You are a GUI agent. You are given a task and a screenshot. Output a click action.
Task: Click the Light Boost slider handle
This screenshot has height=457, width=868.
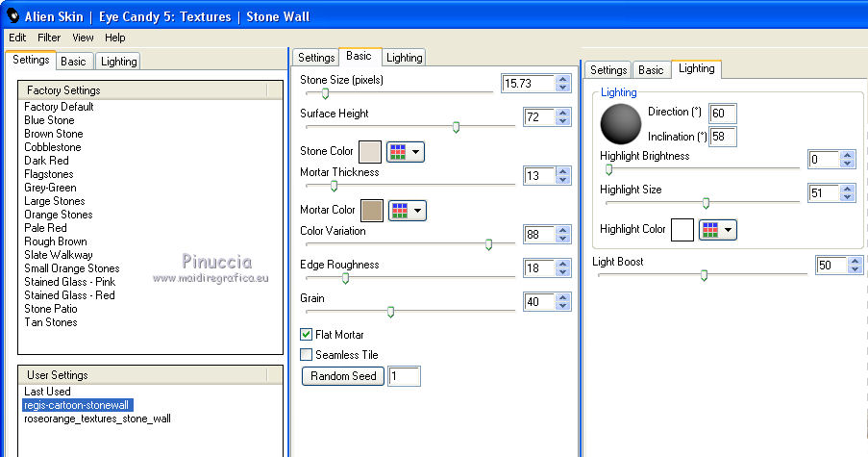point(704,275)
